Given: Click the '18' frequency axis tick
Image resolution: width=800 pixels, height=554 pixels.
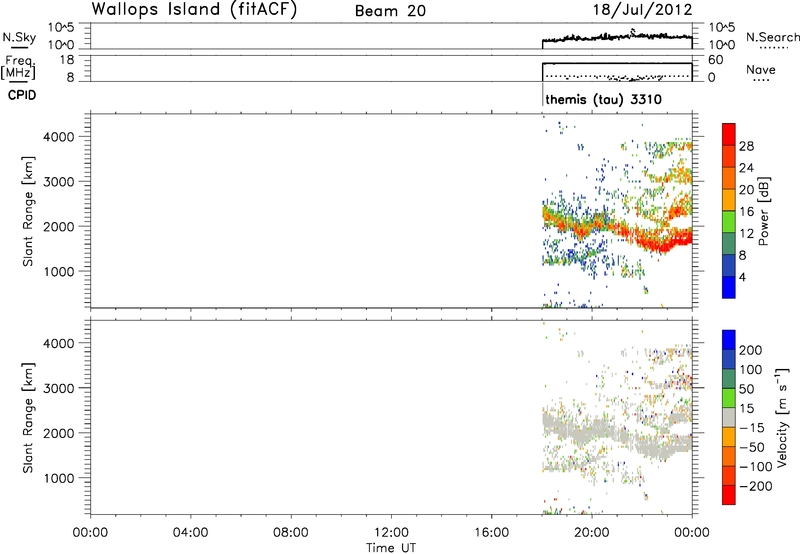Looking at the screenshot, I should [x=67, y=60].
